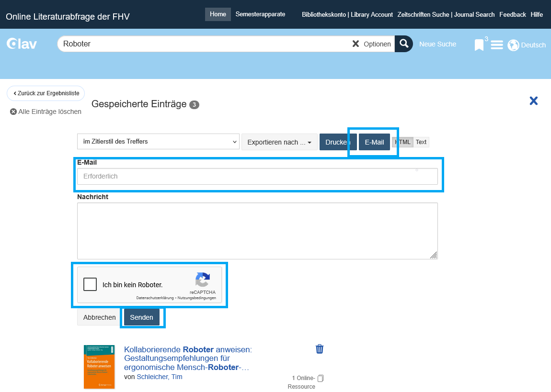
Task: Open the Semesterapparate menu item
Action: point(260,14)
